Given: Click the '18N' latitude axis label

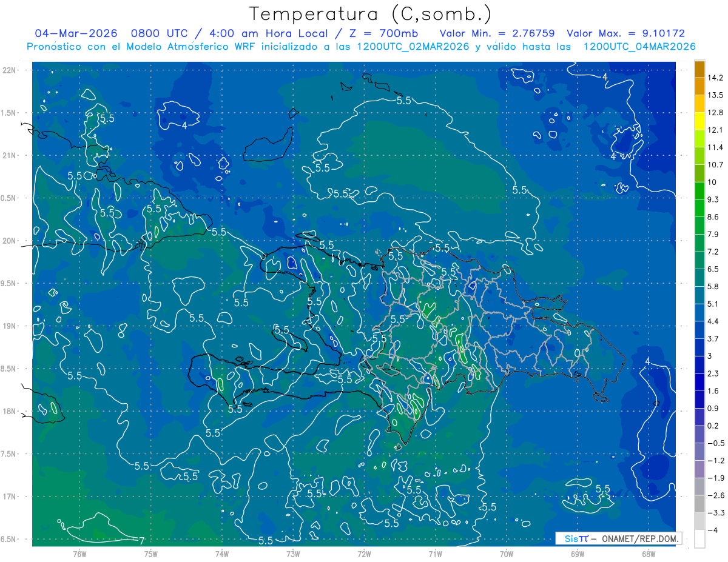Looking at the screenshot, I should tap(8, 411).
